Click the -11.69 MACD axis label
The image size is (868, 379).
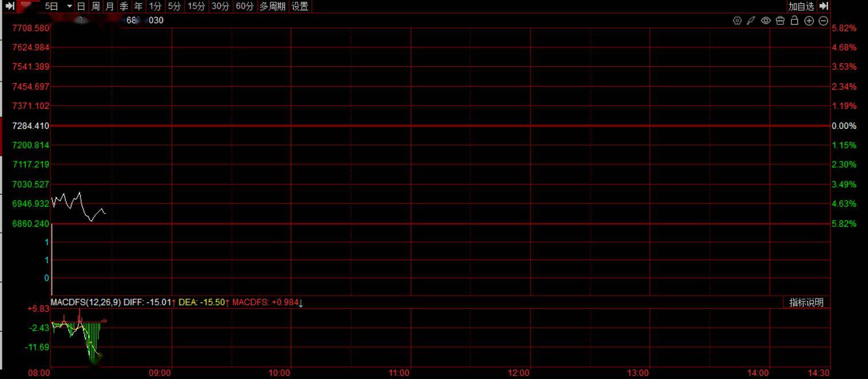coord(38,347)
